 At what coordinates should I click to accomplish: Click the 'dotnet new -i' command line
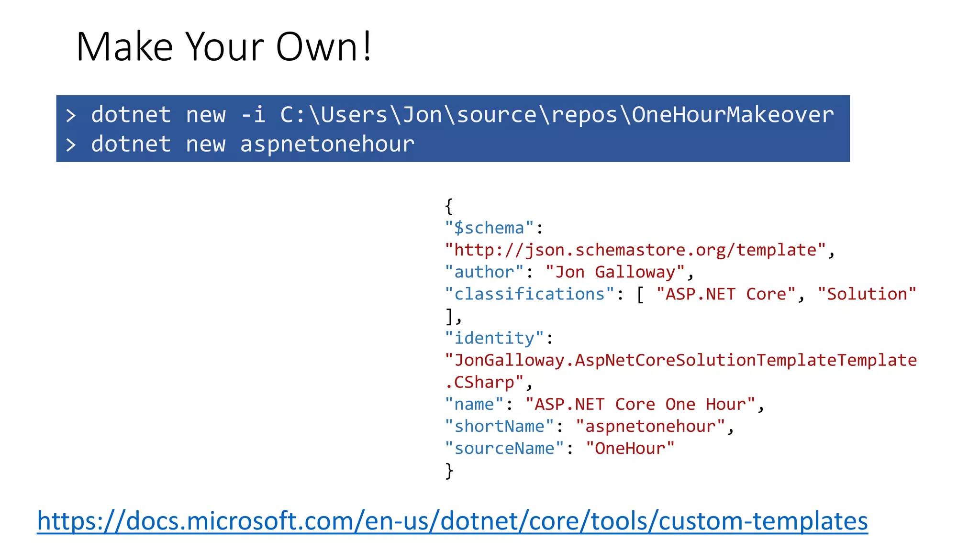[462, 115]
